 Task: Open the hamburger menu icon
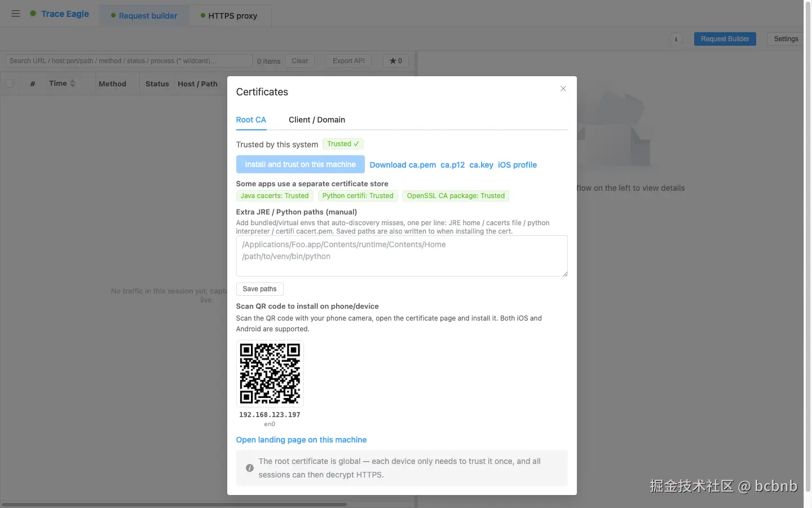click(x=16, y=14)
